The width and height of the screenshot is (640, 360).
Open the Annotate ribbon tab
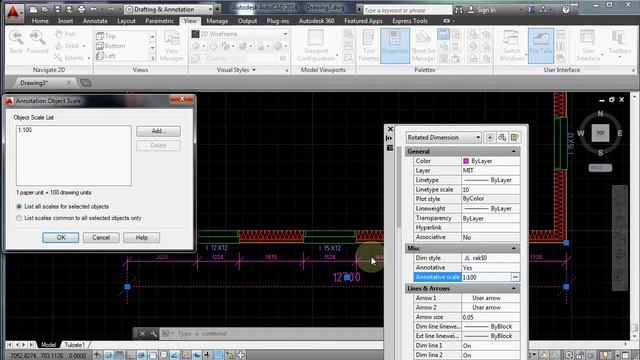(x=95, y=21)
